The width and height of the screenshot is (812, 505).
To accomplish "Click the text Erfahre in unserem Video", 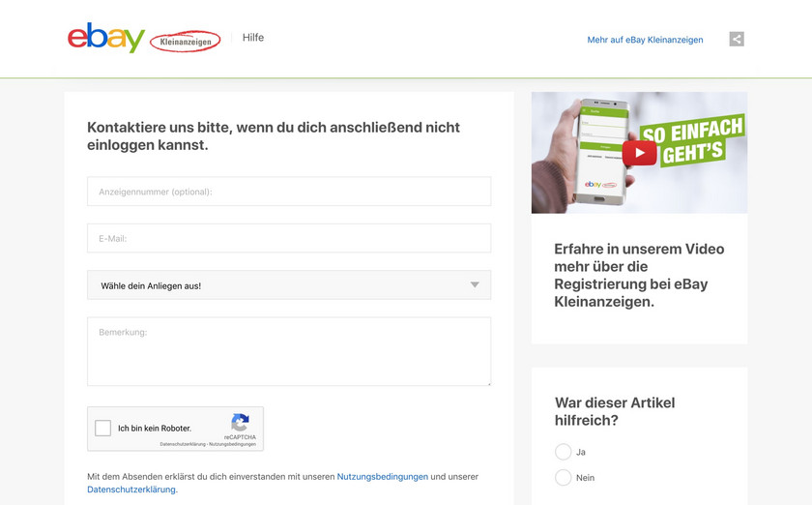I will click(639, 275).
